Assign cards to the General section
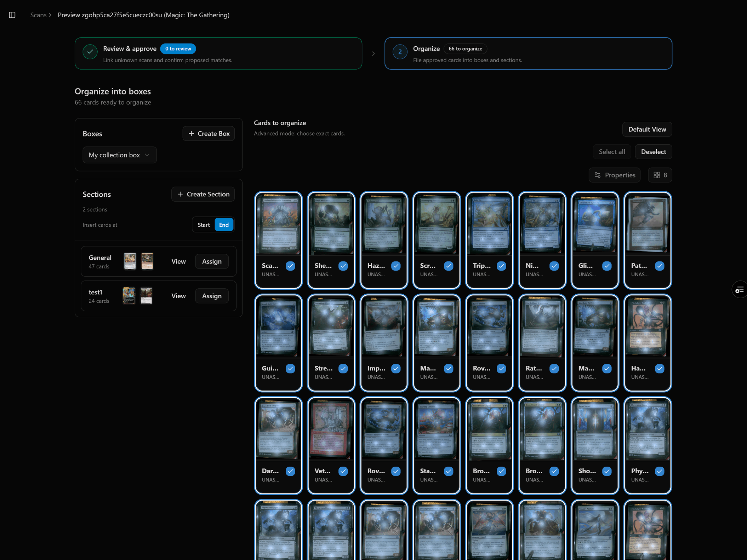The image size is (747, 560). tap(211, 261)
